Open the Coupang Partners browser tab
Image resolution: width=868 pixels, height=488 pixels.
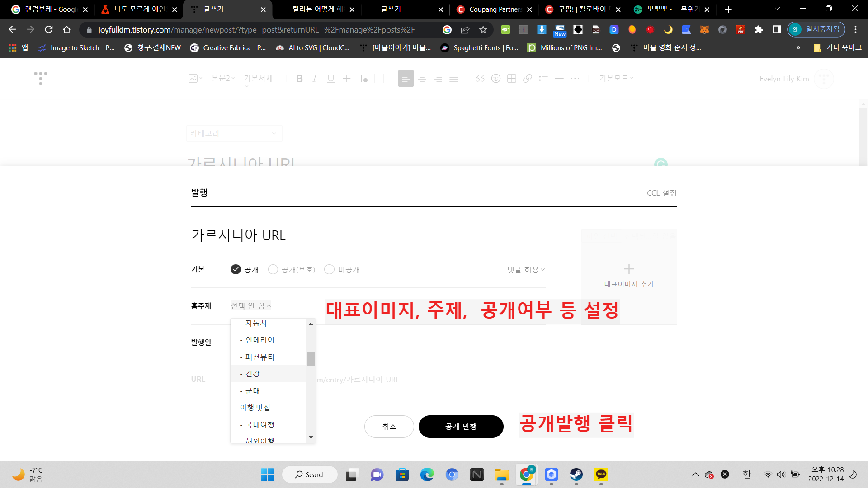pos(495,9)
